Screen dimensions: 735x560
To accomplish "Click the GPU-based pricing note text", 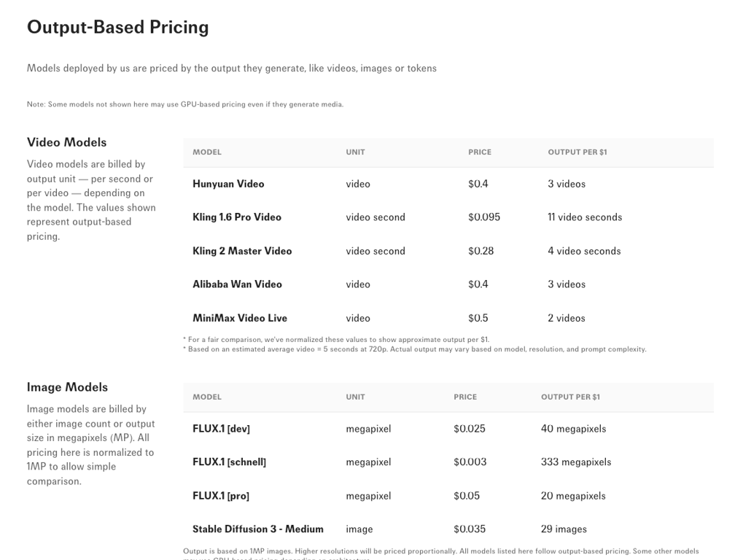I will [185, 104].
